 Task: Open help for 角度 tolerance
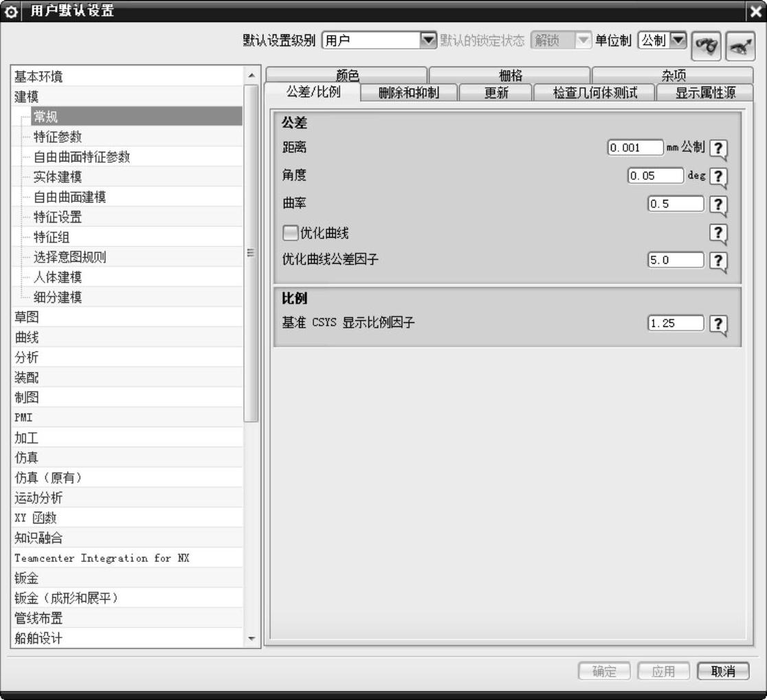click(x=718, y=177)
